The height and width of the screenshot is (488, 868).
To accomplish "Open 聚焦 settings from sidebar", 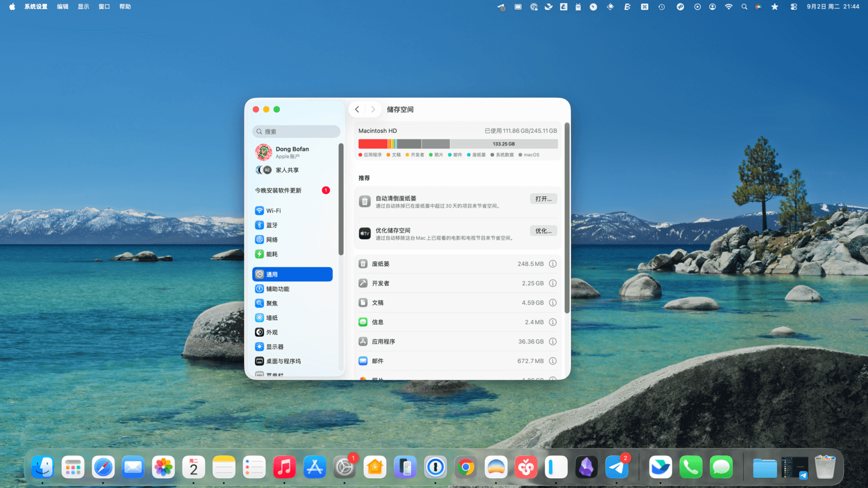I will (272, 304).
